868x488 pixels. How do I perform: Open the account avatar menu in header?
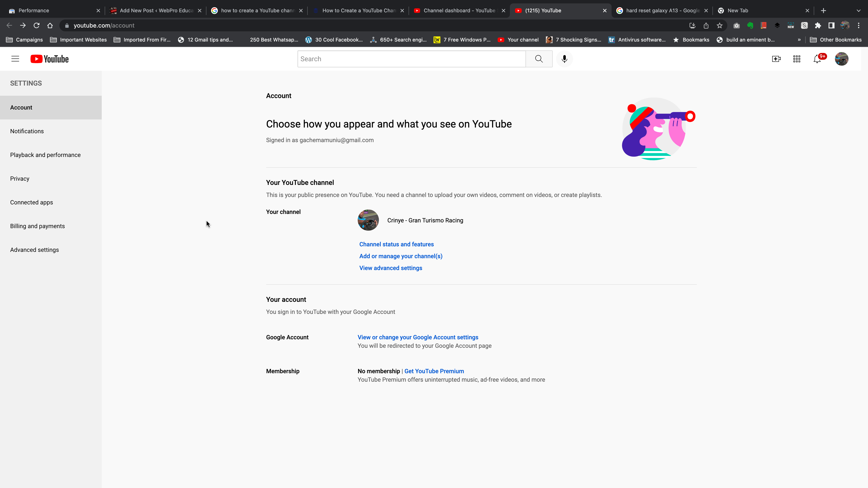point(841,59)
